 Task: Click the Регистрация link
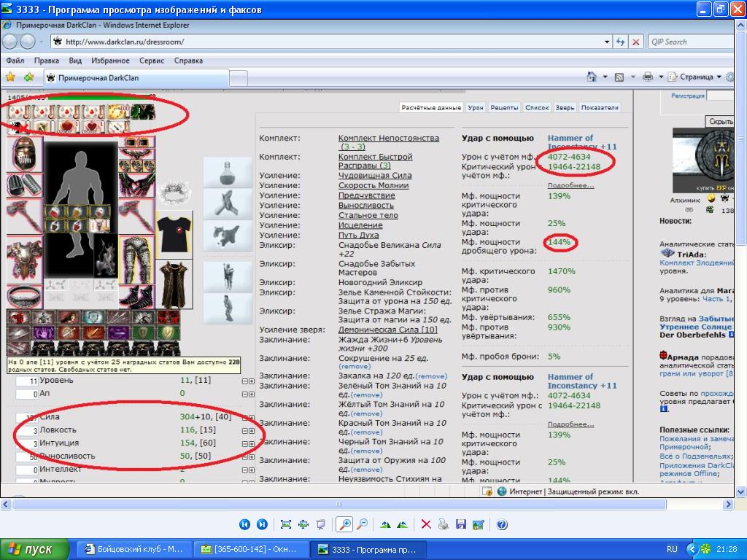pos(687,96)
